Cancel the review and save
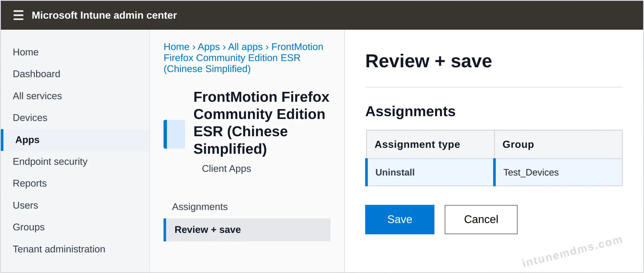Screen dimensions: 644x273 click(x=481, y=220)
